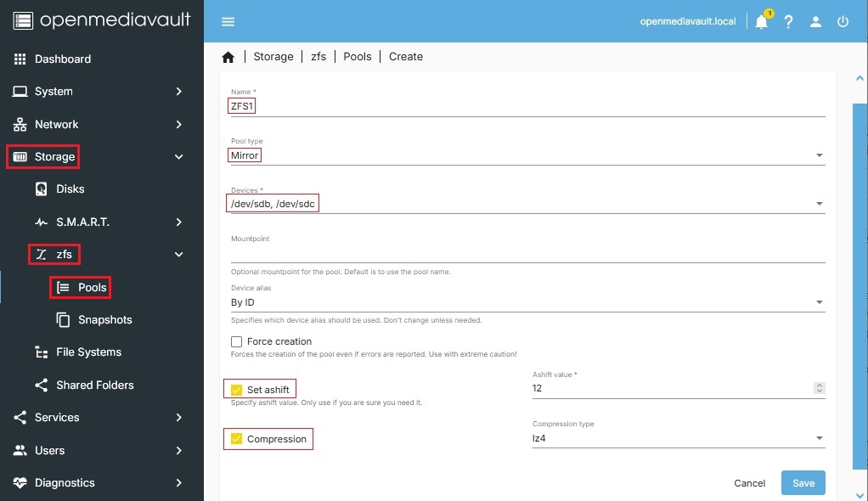868x501 pixels.
Task: Expand the Services sidebar section
Action: (57, 418)
